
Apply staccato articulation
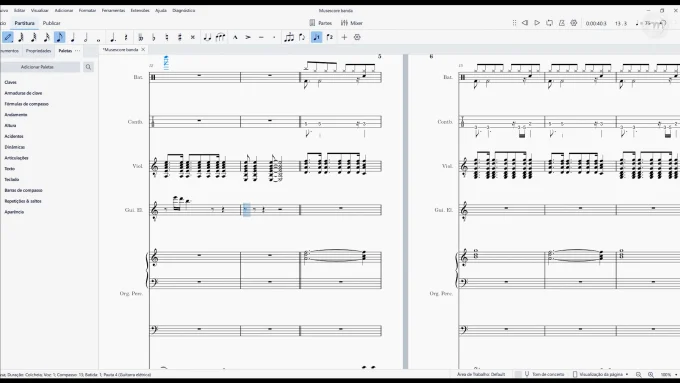click(x=274, y=37)
